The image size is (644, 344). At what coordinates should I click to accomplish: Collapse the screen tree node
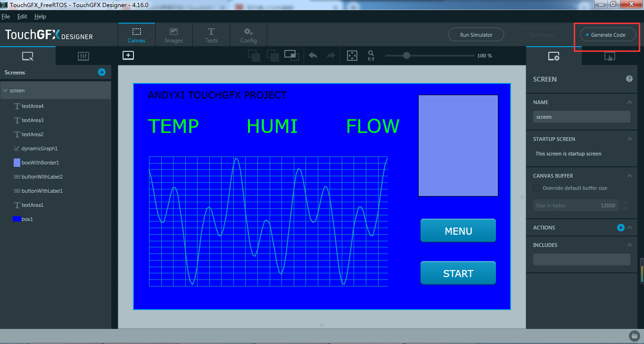click(x=5, y=90)
